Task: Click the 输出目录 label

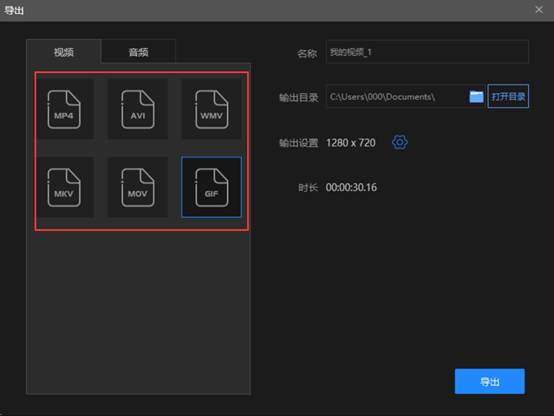Action: [x=299, y=98]
